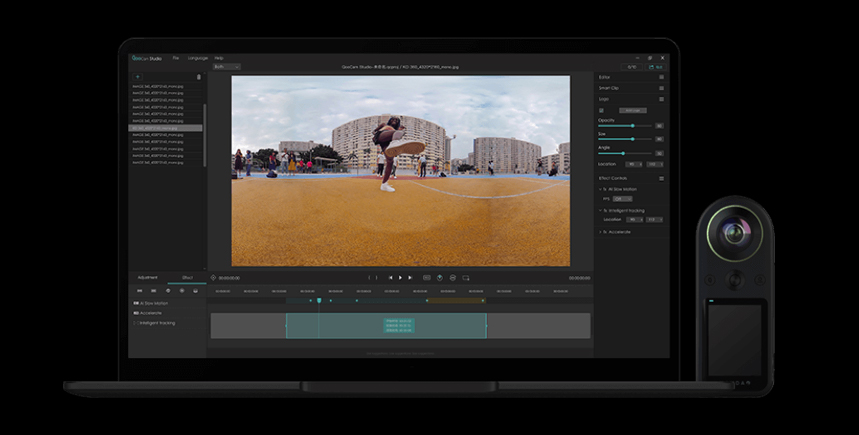Open the File menu
Screen dimensions: 859x435
(176, 58)
